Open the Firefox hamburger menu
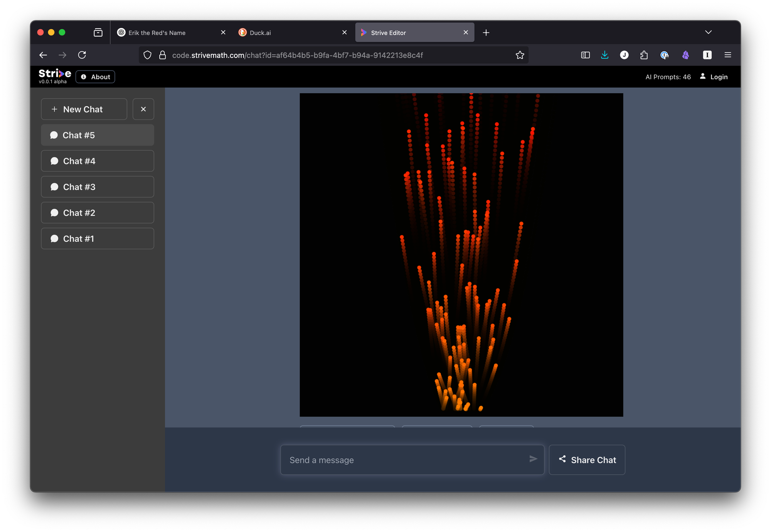This screenshot has width=771, height=532. 727,55
